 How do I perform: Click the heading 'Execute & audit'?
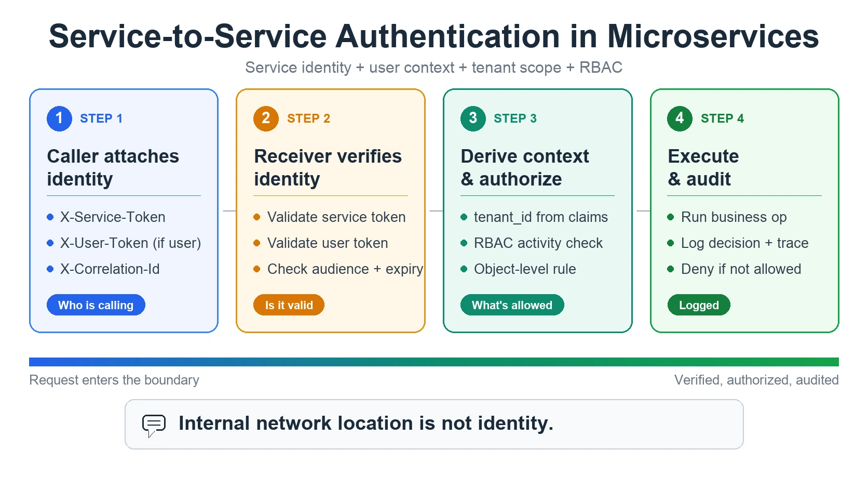(x=703, y=167)
